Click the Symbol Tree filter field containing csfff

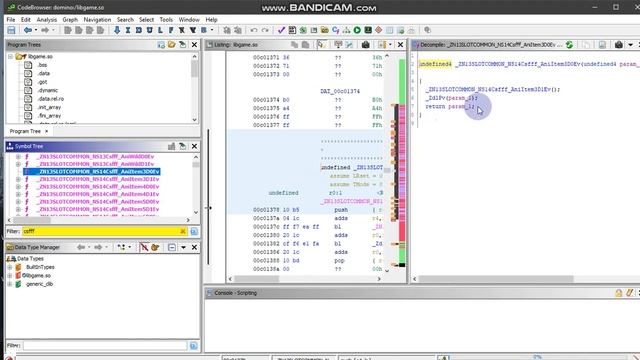tap(100, 231)
